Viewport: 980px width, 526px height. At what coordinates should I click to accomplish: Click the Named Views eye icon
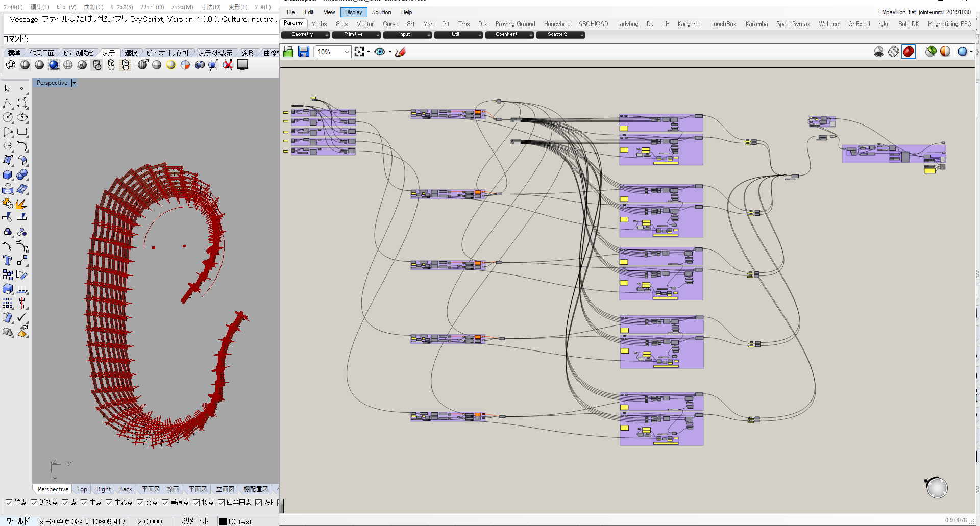[380, 52]
